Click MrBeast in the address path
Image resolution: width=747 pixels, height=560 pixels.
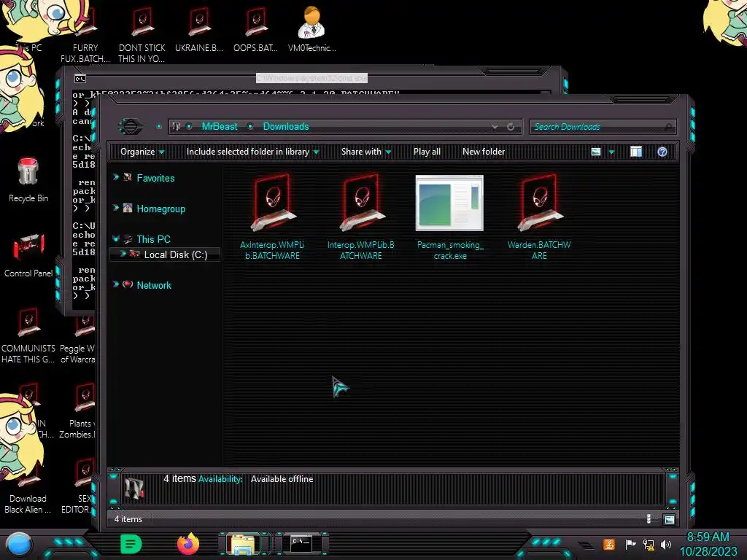[219, 127]
